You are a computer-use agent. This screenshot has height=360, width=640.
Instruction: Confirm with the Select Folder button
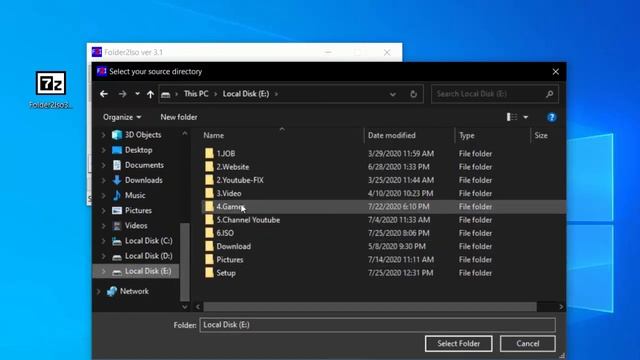tap(458, 344)
